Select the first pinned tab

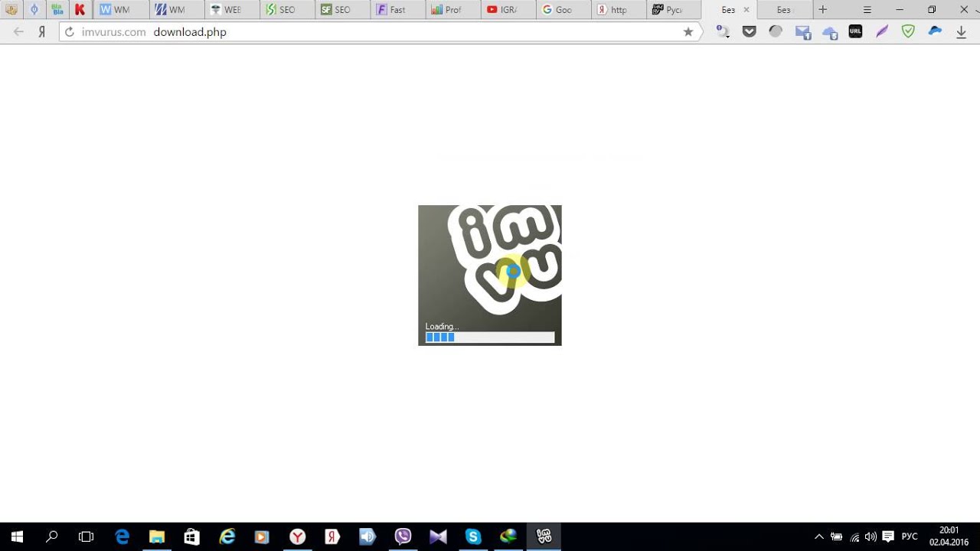coord(11,10)
